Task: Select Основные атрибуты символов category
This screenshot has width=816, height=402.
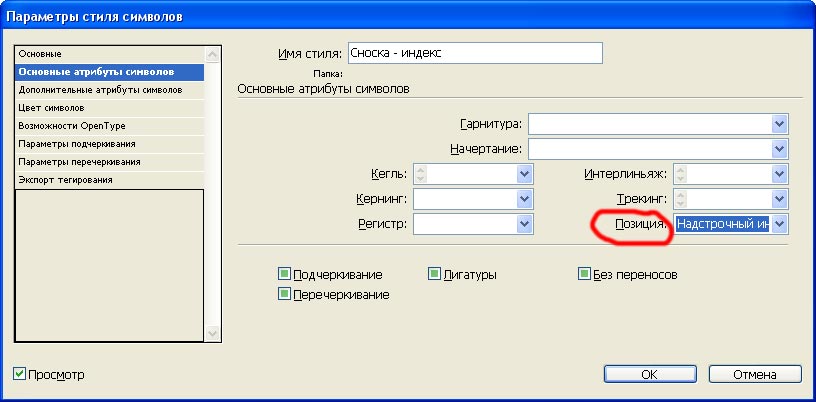Action: tap(110, 72)
